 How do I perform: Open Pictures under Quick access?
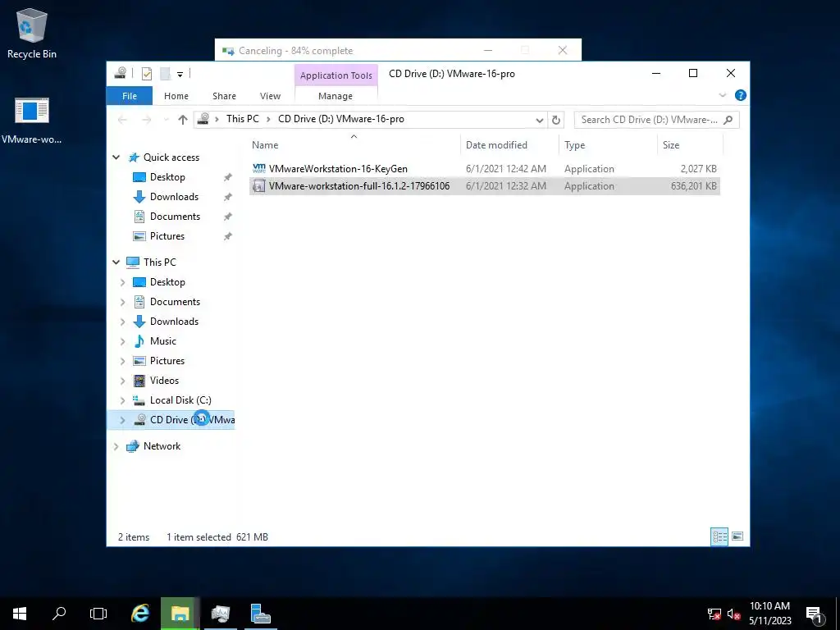(167, 236)
